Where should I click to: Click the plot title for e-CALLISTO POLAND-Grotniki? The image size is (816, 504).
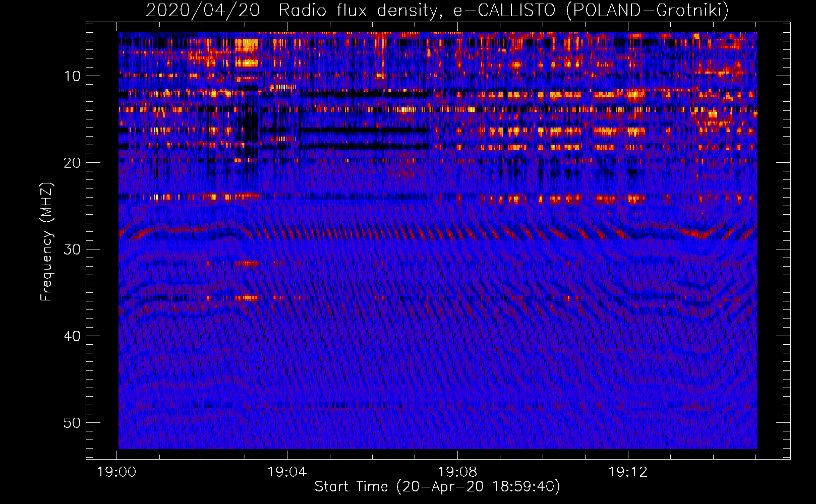coord(437,10)
